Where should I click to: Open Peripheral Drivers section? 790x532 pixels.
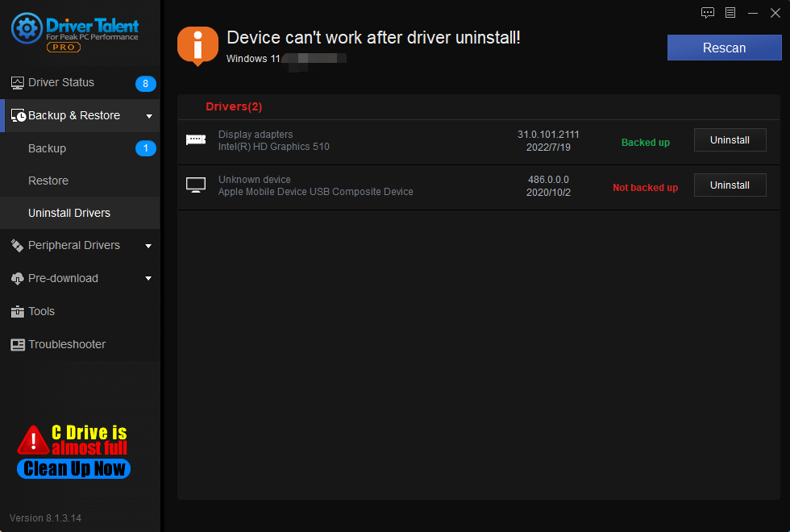[80, 245]
